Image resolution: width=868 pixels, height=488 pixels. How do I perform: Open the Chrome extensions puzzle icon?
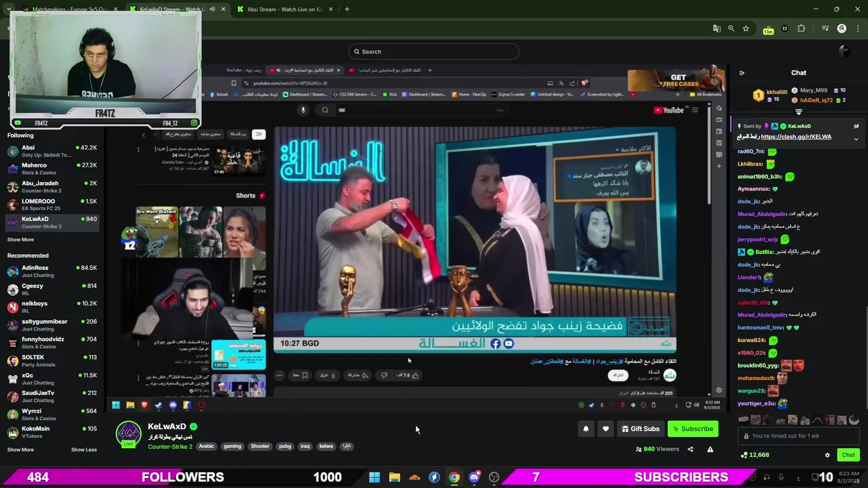click(x=802, y=28)
